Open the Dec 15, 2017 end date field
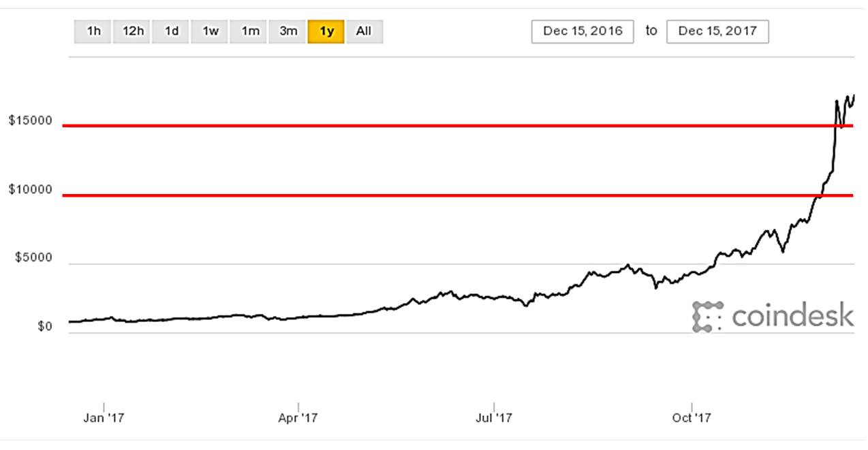This screenshot has height=450, width=868. pos(717,31)
